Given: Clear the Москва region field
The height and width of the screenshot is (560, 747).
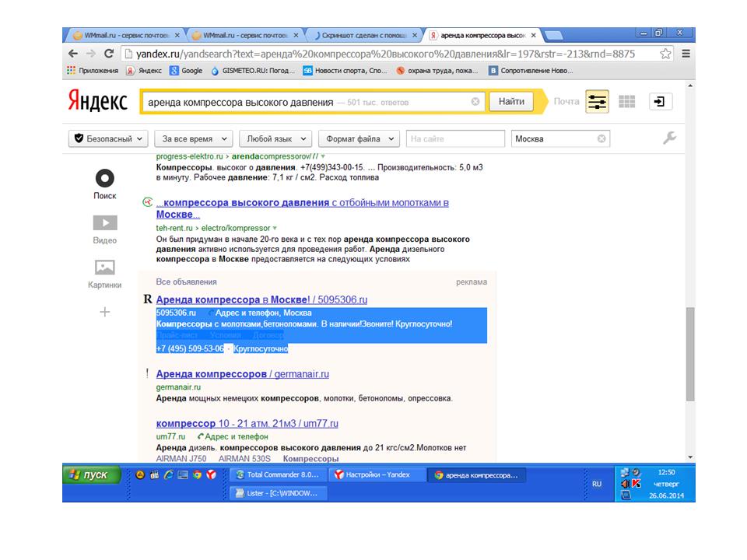Looking at the screenshot, I should 601,138.
